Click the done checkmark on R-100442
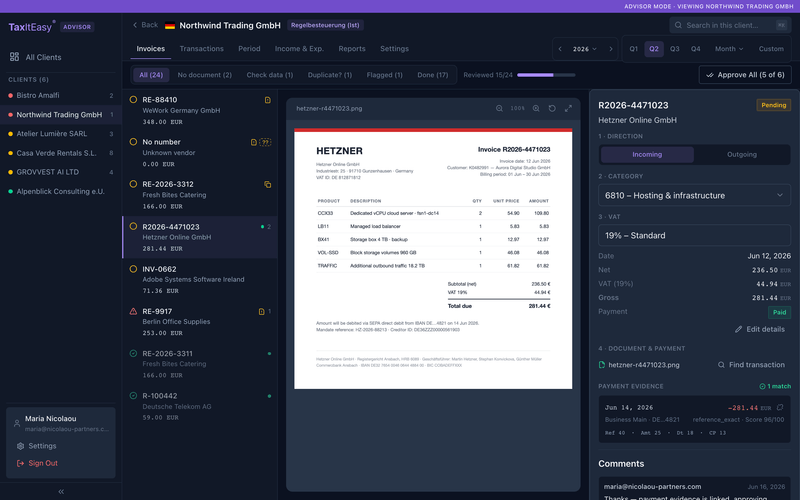The width and height of the screenshot is (800, 500). coord(133,395)
